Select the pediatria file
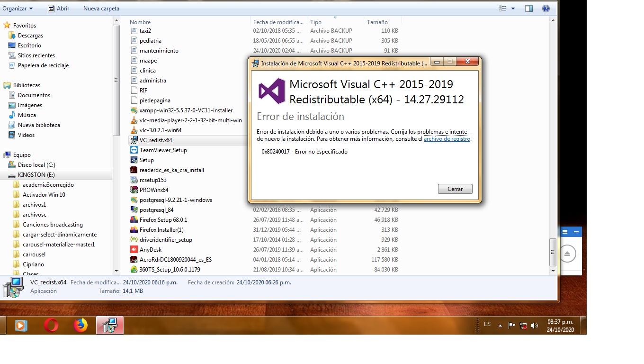 point(150,41)
